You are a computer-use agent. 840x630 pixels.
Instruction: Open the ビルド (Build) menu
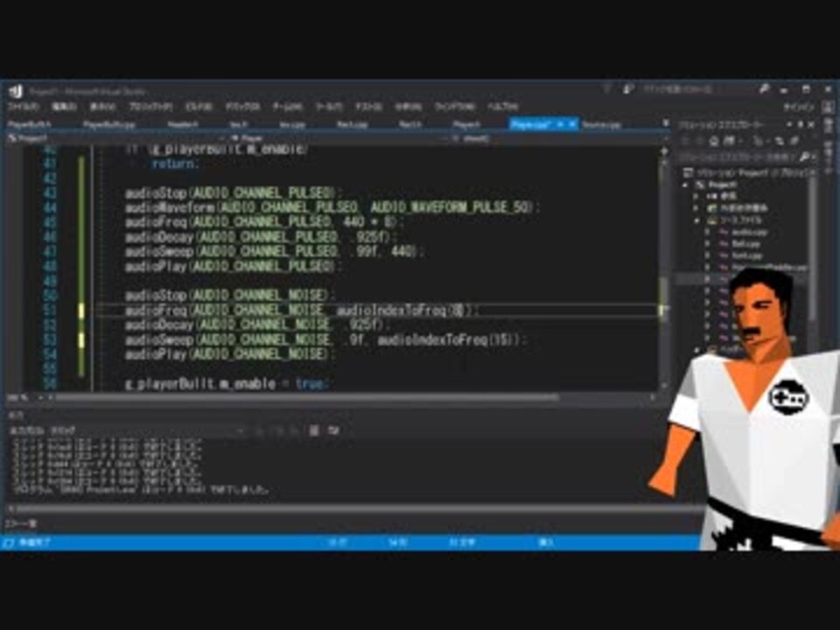[x=199, y=107]
